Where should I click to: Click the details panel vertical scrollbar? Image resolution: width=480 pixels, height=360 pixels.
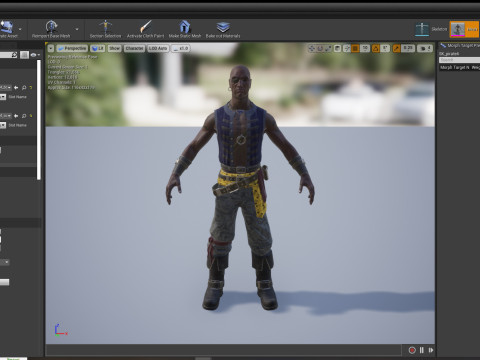[x=39, y=120]
